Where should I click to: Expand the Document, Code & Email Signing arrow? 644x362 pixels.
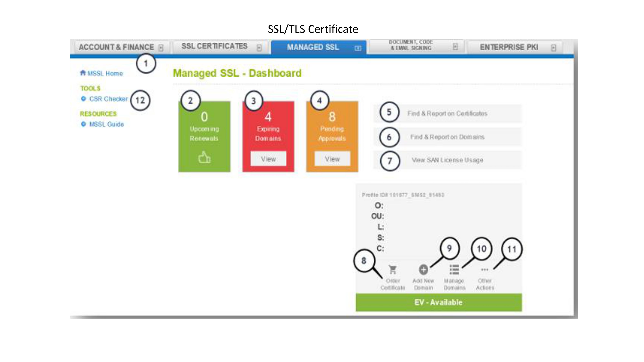click(455, 47)
